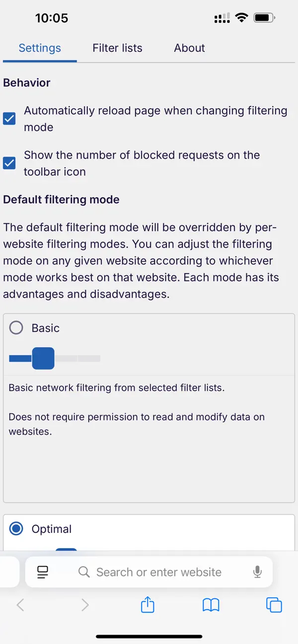298x644 pixels.
Task: Select the Settings tab
Action: click(x=40, y=48)
